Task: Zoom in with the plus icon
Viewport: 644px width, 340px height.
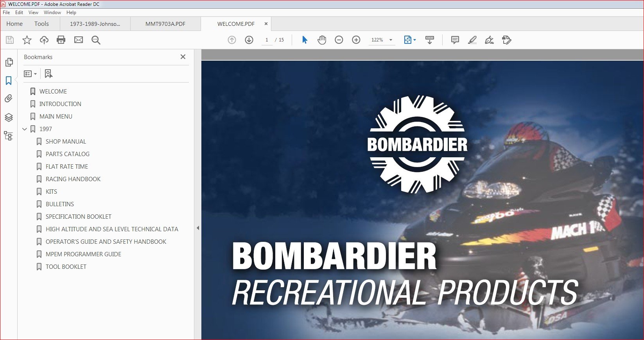Action: click(x=356, y=40)
